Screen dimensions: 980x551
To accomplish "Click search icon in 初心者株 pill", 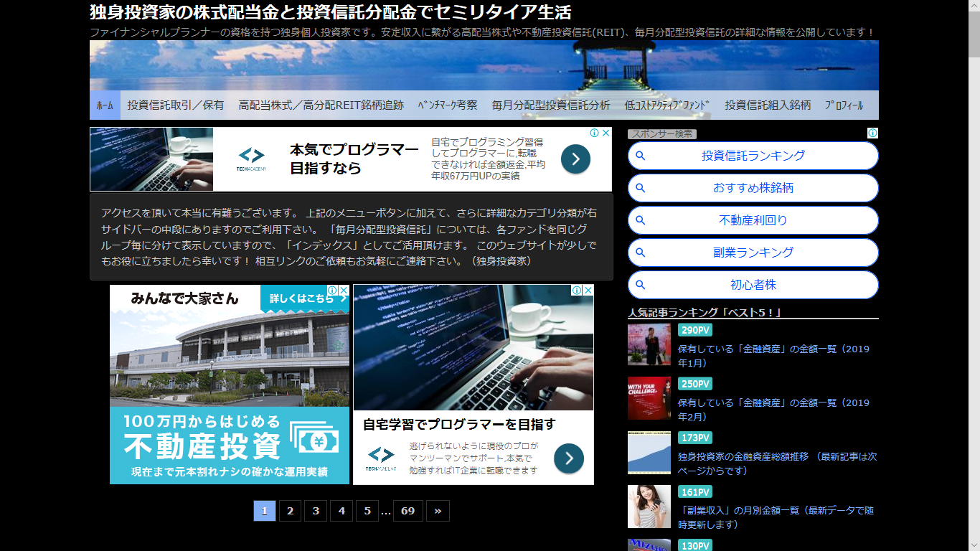I will pos(641,285).
